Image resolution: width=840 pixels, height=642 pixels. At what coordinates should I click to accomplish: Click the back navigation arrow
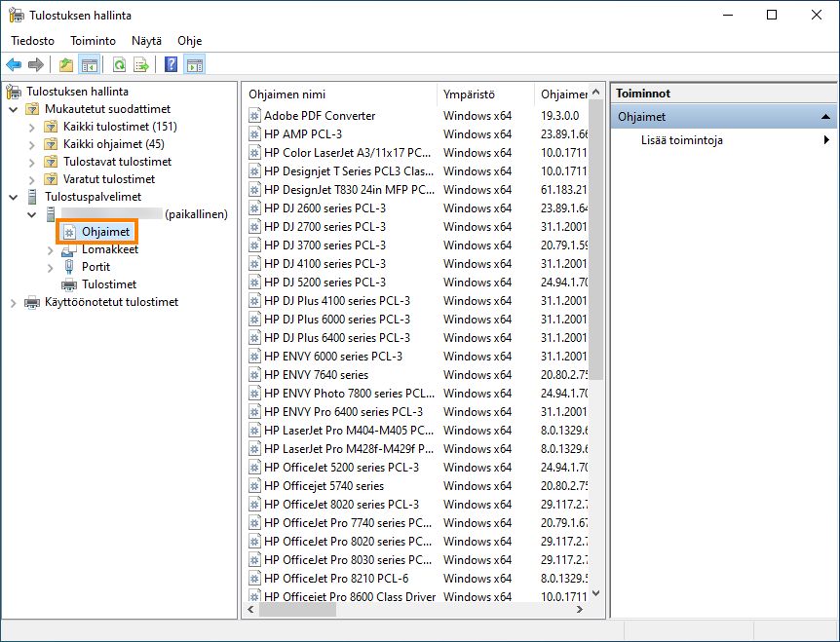point(13,64)
